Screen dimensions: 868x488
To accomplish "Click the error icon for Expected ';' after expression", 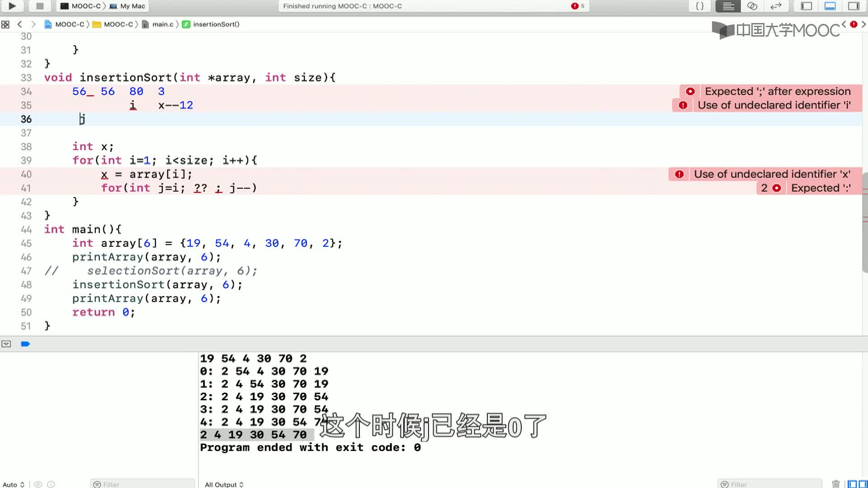I will pyautogui.click(x=690, y=91).
